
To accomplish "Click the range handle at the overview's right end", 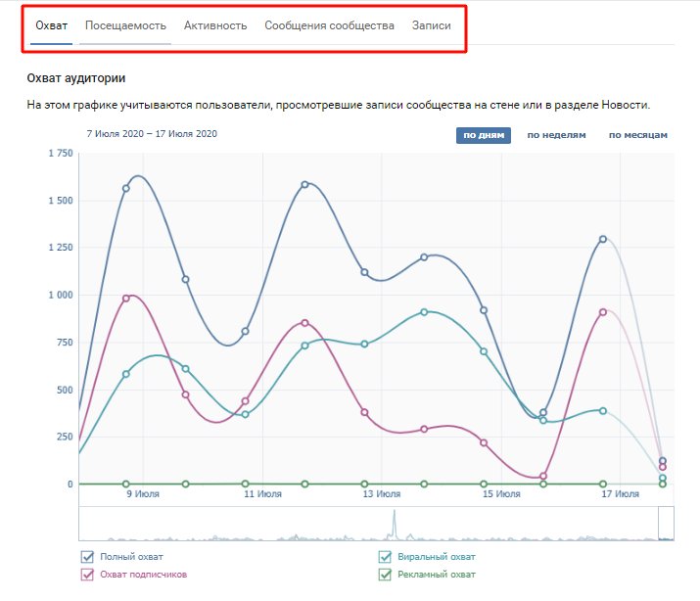I will pyautogui.click(x=666, y=524).
